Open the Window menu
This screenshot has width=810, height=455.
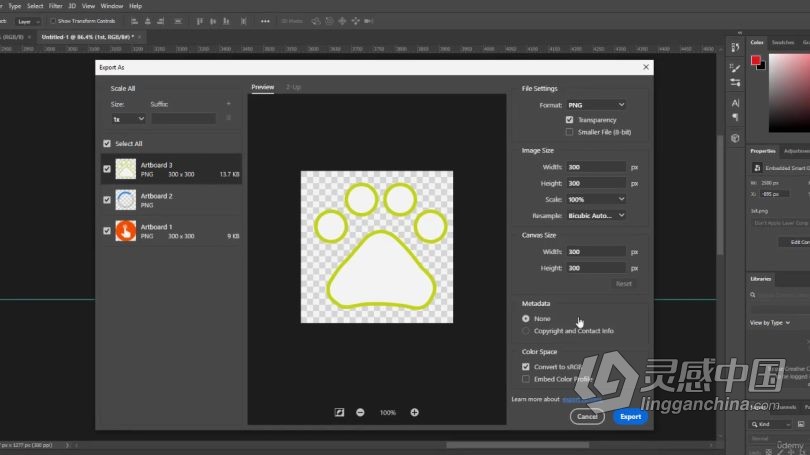(x=112, y=6)
